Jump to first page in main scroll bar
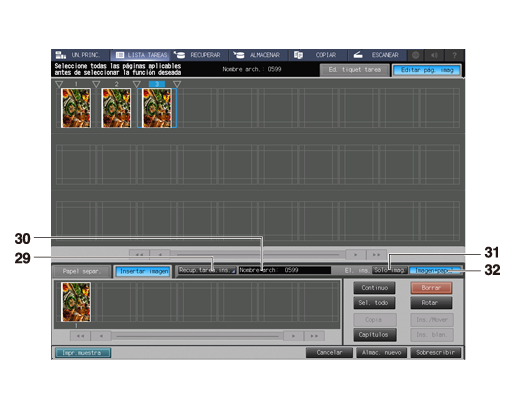 point(139,255)
